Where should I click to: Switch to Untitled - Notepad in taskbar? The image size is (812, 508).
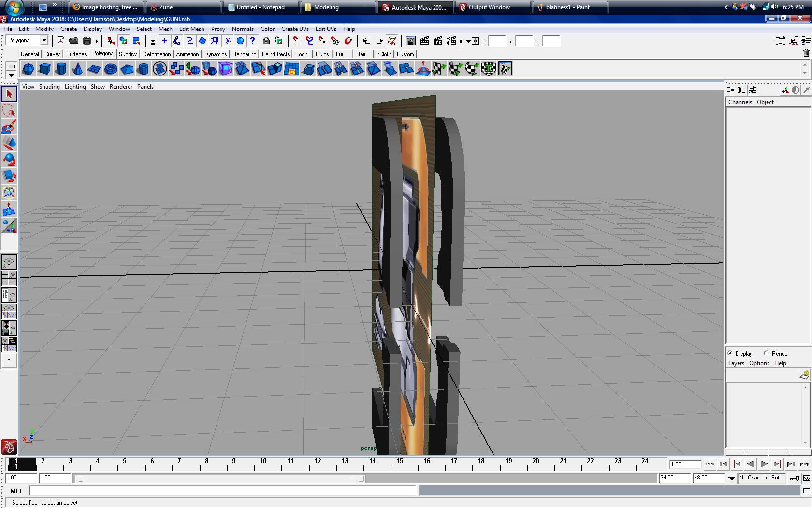[x=261, y=7]
